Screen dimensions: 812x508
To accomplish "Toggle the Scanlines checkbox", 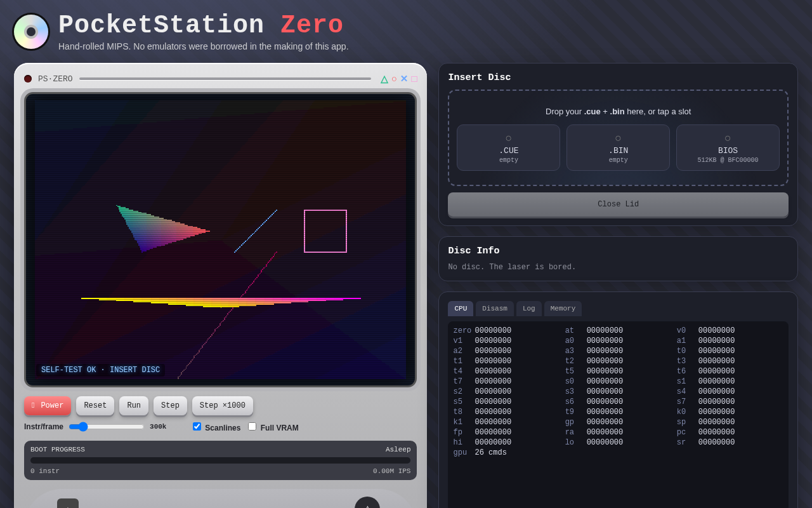I will tap(197, 427).
